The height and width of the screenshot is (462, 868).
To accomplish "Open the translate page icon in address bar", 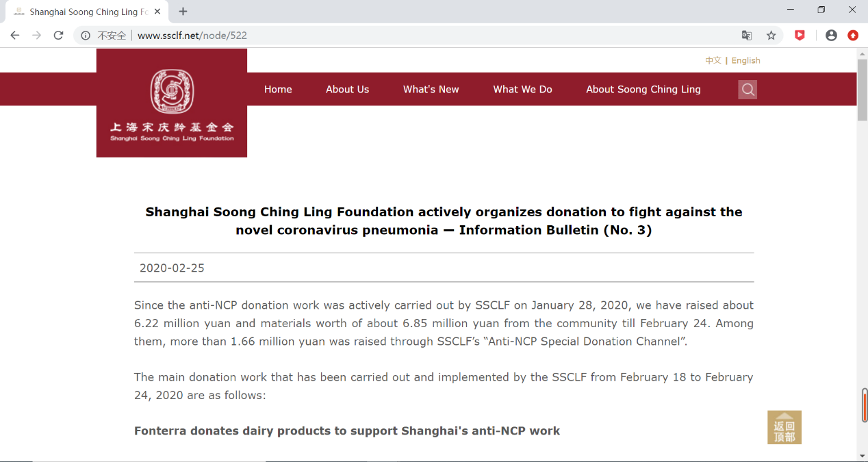I will click(x=747, y=36).
